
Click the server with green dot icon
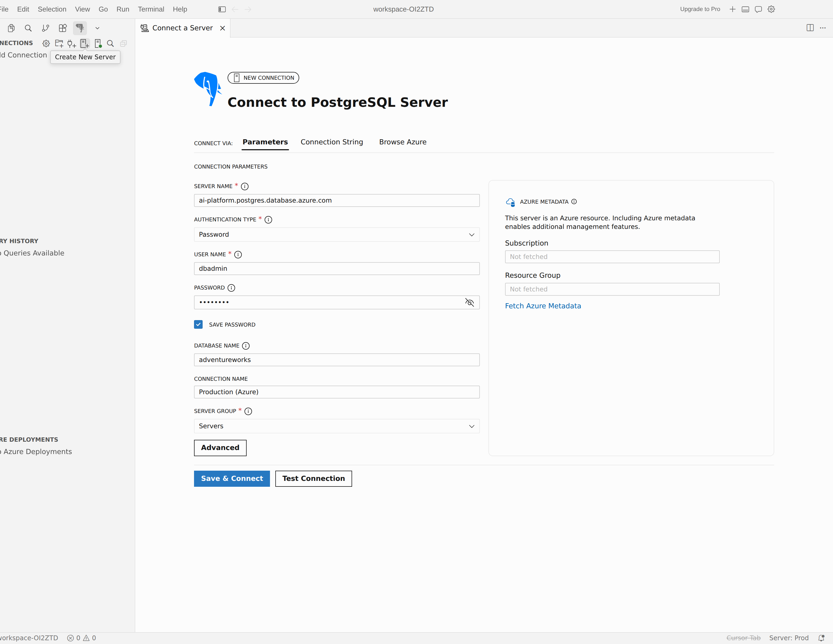98,43
